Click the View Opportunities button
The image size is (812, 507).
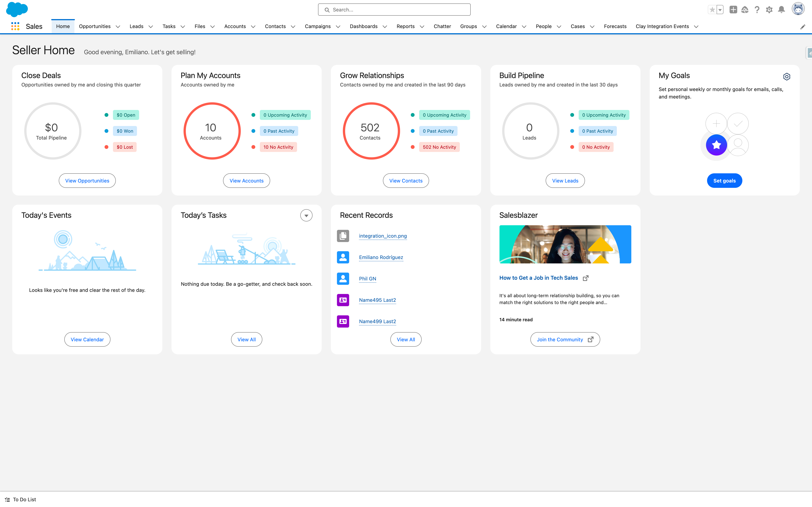[x=87, y=181]
